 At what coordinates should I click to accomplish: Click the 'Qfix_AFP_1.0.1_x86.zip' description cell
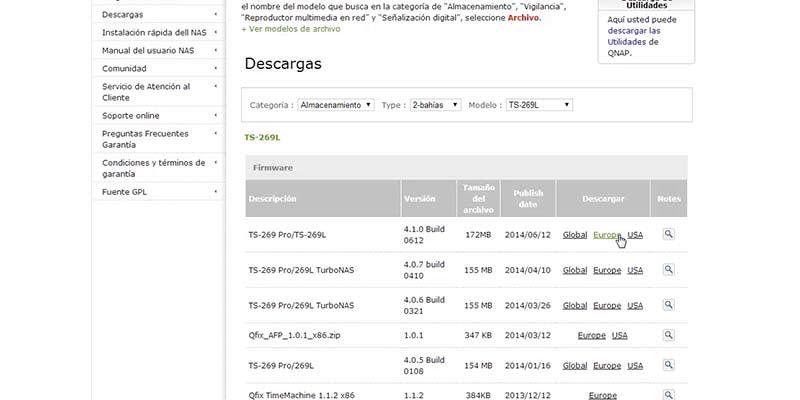[x=293, y=335]
